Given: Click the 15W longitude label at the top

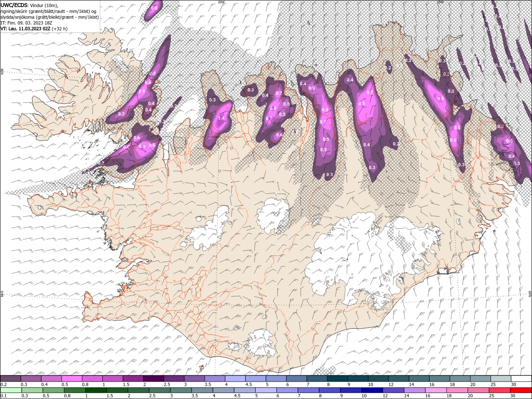Looking at the screenshot, I should (x=440, y=2).
